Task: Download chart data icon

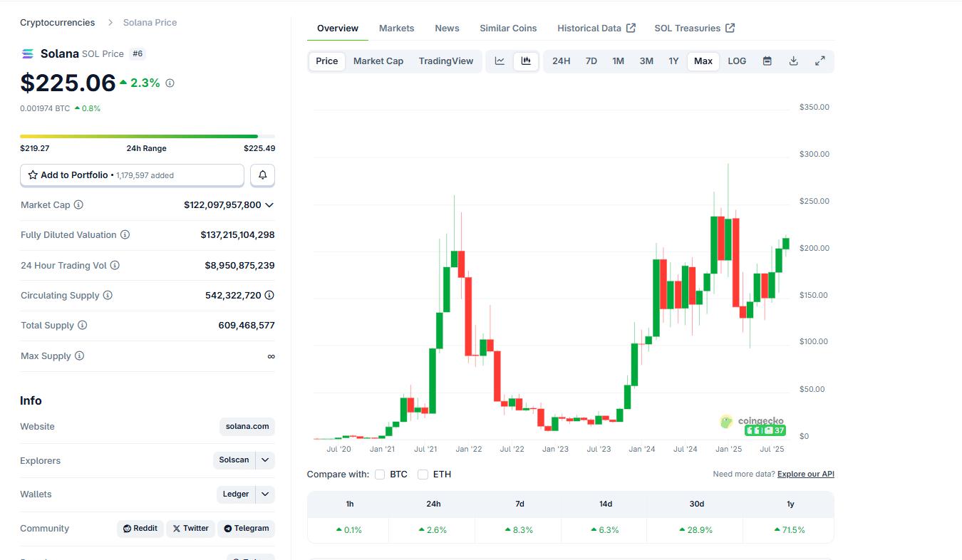Action: [x=793, y=61]
